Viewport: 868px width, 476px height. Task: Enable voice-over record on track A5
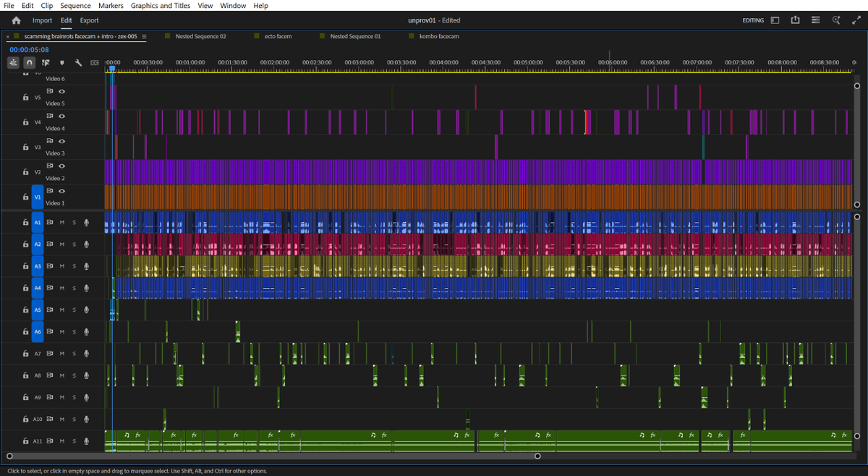point(86,310)
